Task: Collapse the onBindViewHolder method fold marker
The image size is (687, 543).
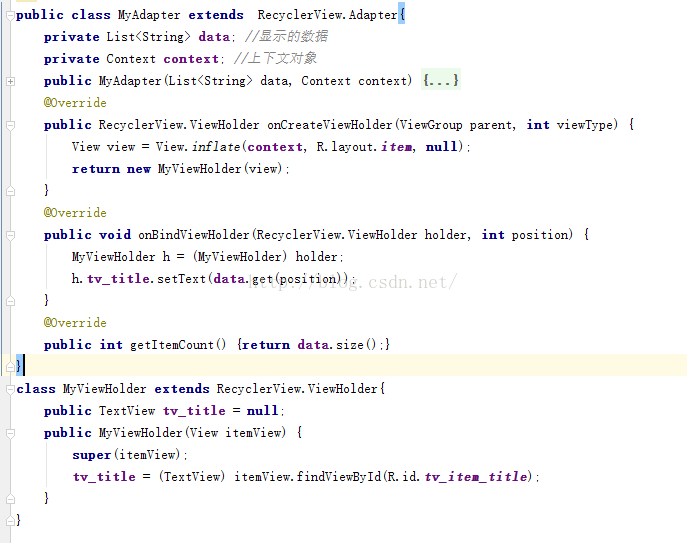Action: click(x=10, y=235)
